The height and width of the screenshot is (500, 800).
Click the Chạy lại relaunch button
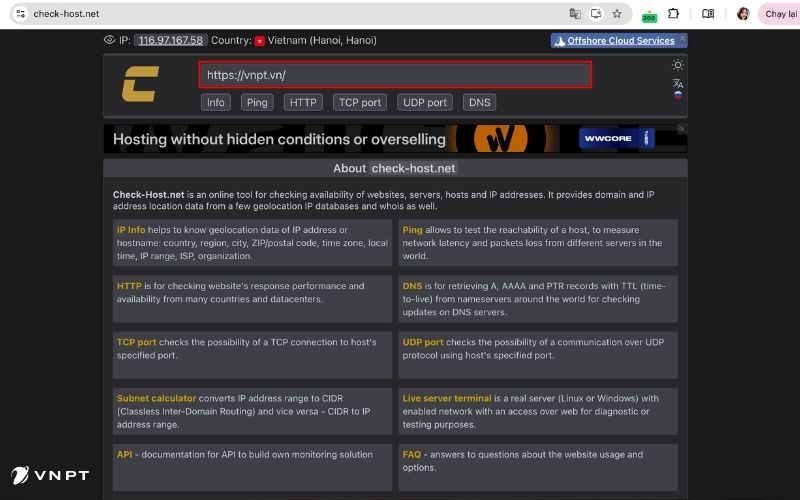(x=781, y=14)
